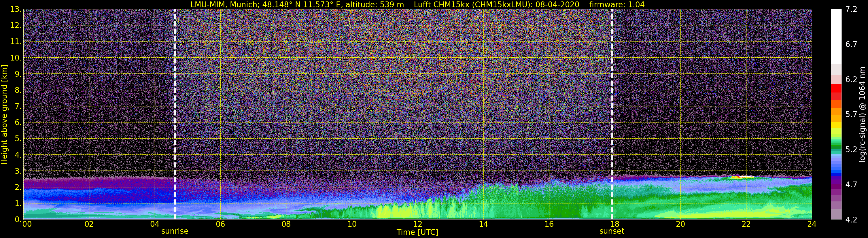Click the time tick label 18
The height and width of the screenshot is (238, 868).
(x=614, y=224)
